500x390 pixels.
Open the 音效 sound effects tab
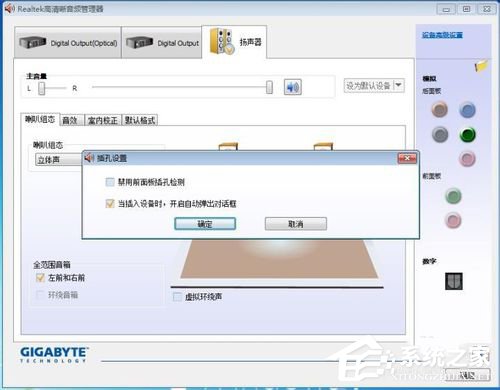click(x=71, y=120)
